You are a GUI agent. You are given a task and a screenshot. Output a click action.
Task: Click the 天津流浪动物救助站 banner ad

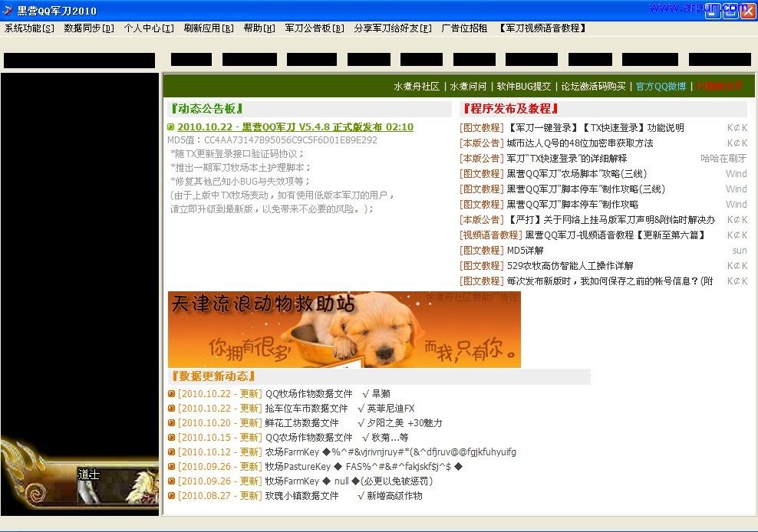tap(344, 330)
